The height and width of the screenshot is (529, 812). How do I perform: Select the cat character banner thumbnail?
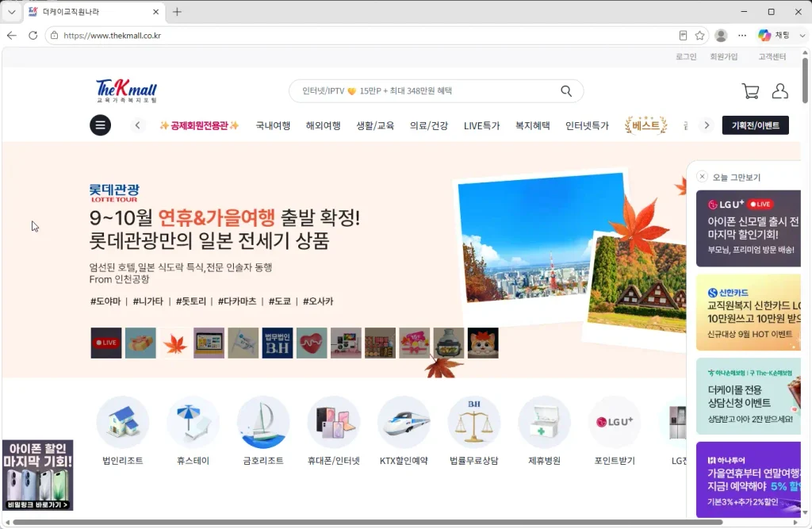click(x=483, y=343)
